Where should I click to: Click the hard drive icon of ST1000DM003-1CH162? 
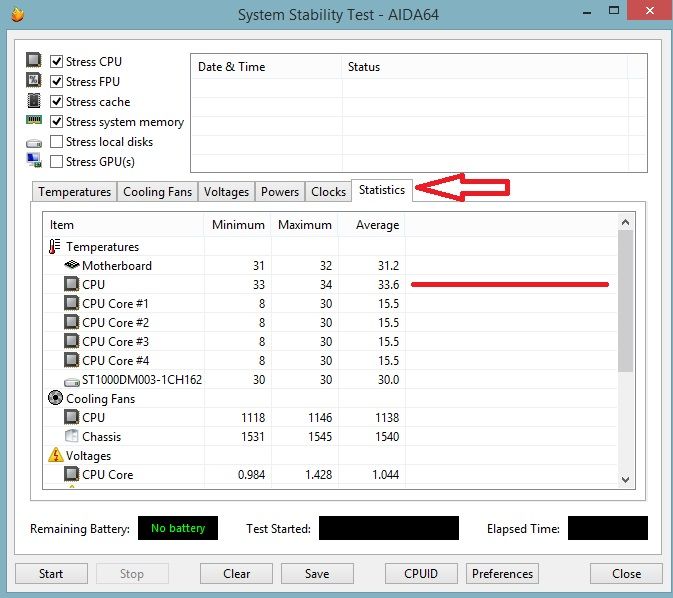(x=72, y=381)
